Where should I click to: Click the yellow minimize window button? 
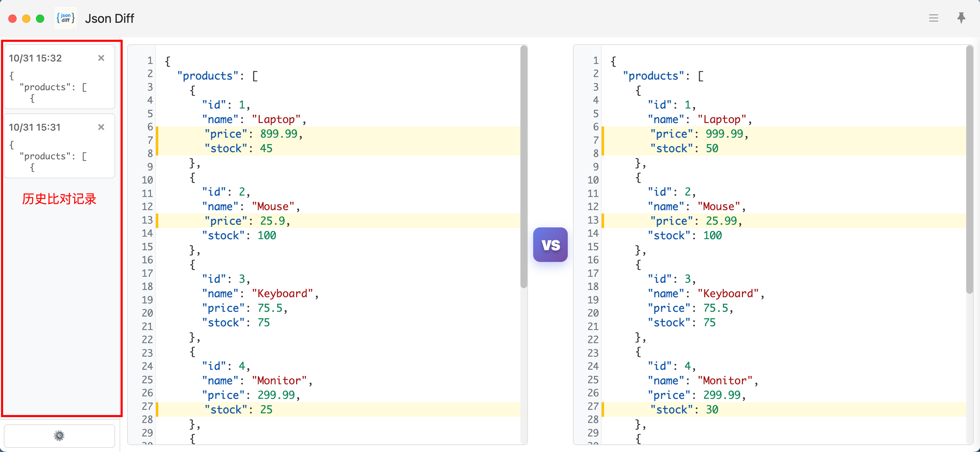26,19
